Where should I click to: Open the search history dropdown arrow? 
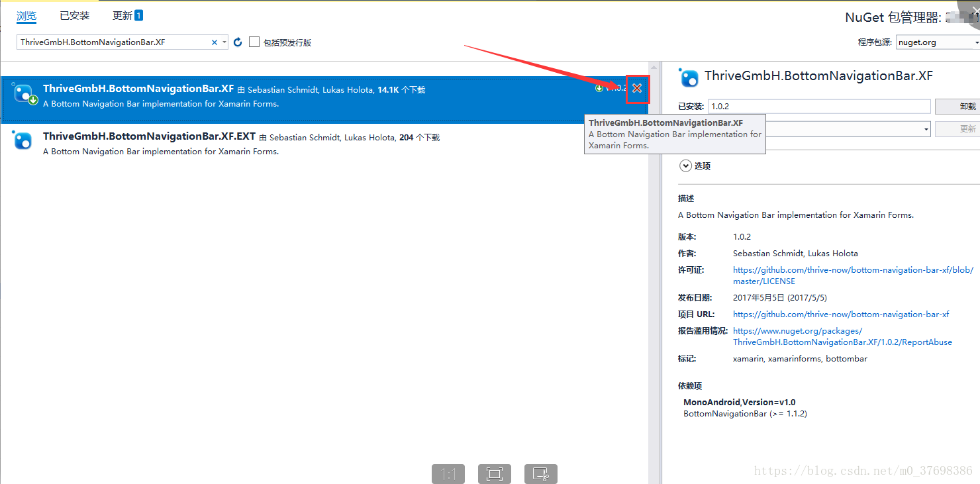pyautogui.click(x=224, y=42)
